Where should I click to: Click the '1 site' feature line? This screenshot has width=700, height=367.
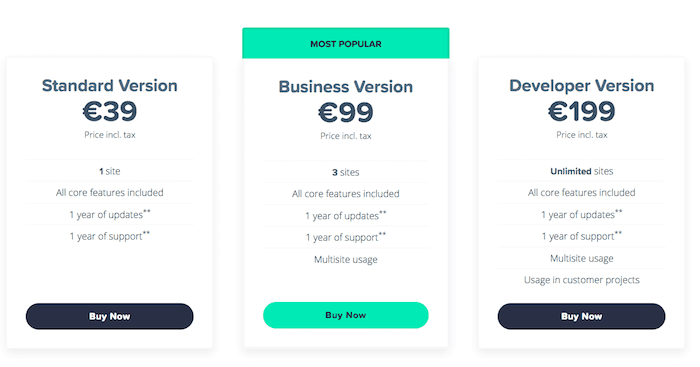[110, 171]
